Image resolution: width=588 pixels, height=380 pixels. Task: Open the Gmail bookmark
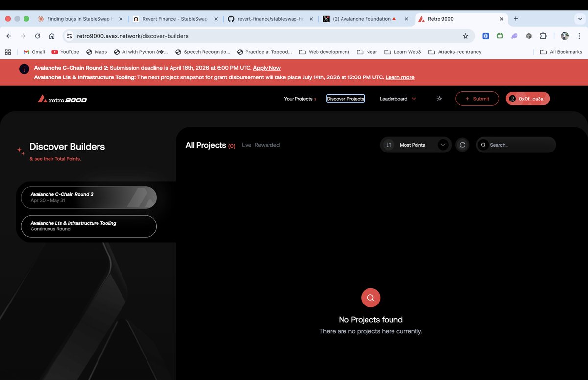[x=34, y=51]
